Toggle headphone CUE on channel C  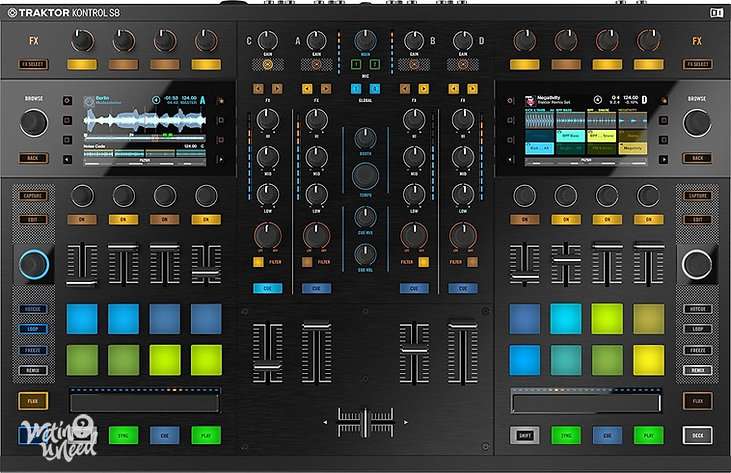[x=268, y=288]
